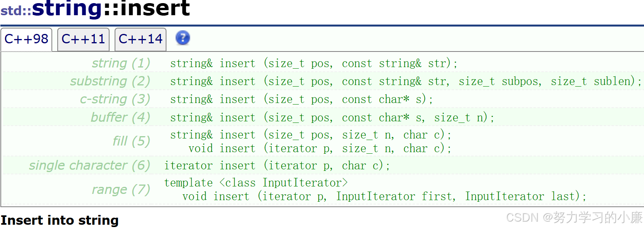
Task: Select the c-string (3) overload label
Action: [115, 99]
